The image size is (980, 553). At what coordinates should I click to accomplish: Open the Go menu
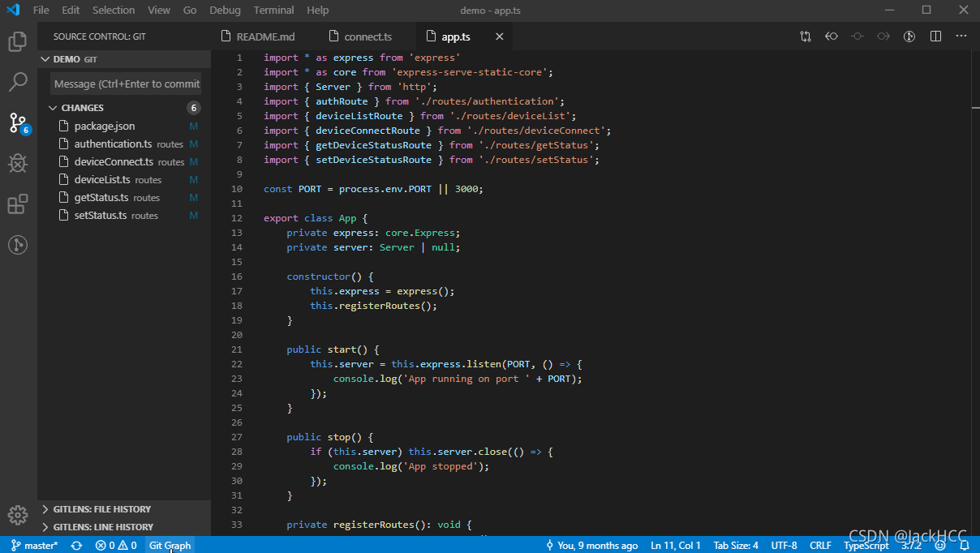(190, 10)
